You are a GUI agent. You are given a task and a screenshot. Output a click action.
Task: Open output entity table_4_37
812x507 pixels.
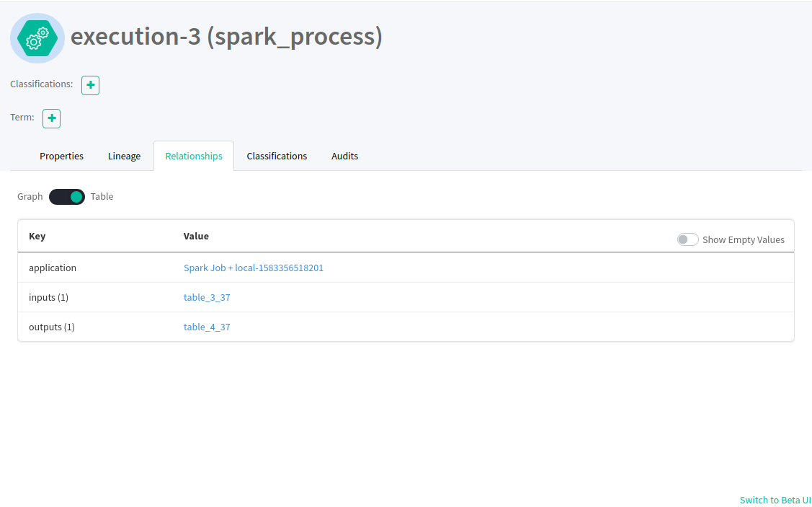(x=207, y=327)
